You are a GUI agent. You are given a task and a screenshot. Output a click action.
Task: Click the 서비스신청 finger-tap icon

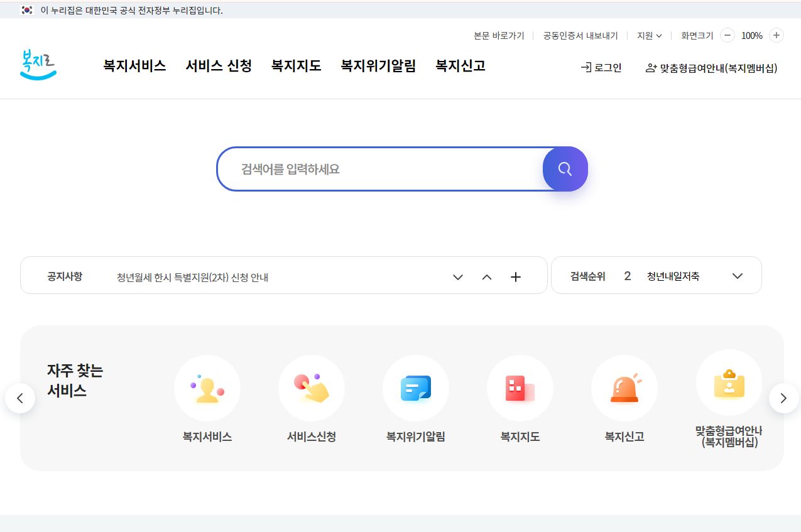312,388
